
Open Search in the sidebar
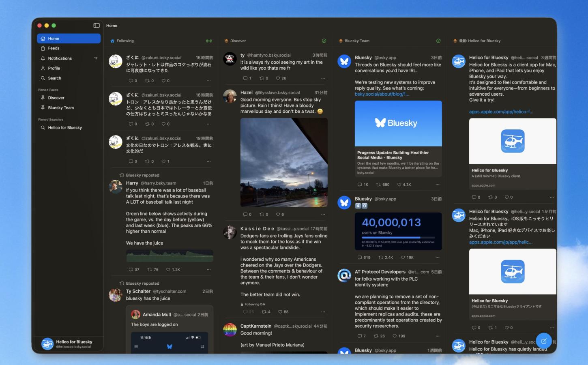pos(69,78)
